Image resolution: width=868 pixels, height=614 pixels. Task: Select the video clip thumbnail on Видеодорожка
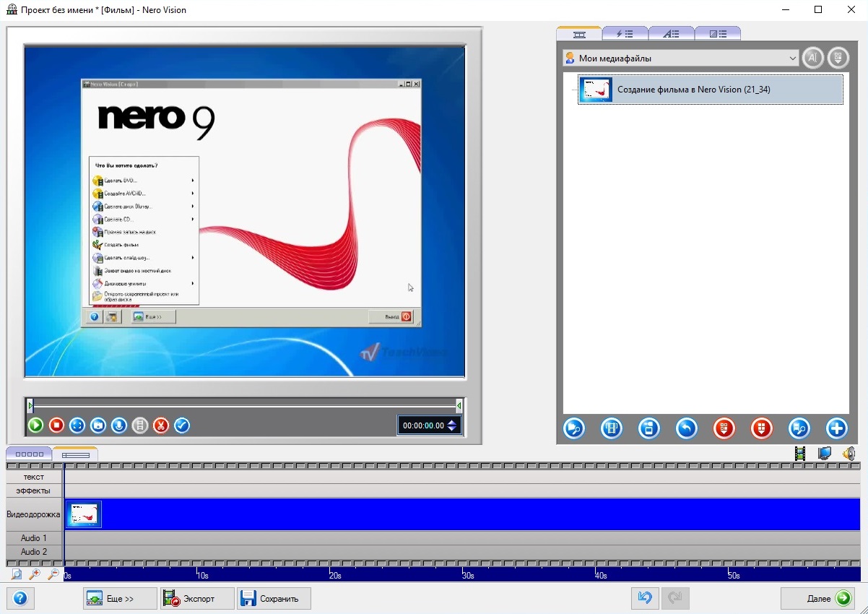[x=84, y=514]
